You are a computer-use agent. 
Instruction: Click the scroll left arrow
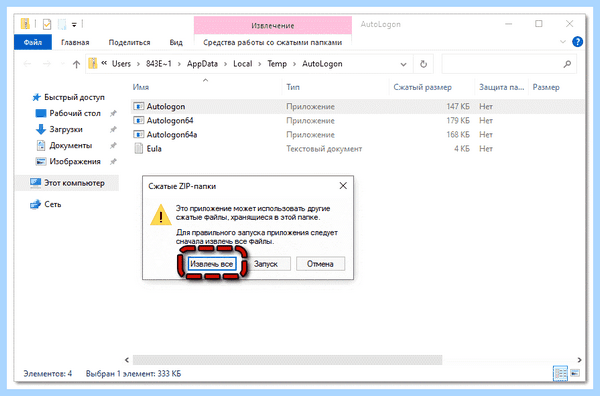(x=127, y=360)
